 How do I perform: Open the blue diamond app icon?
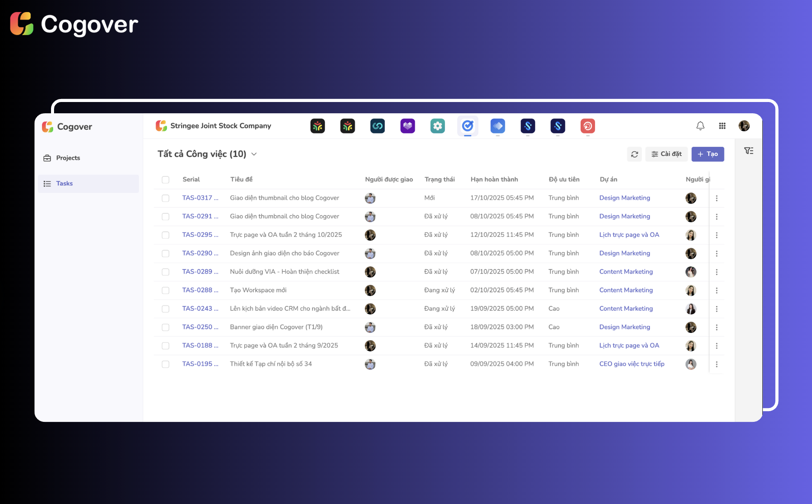click(x=498, y=126)
